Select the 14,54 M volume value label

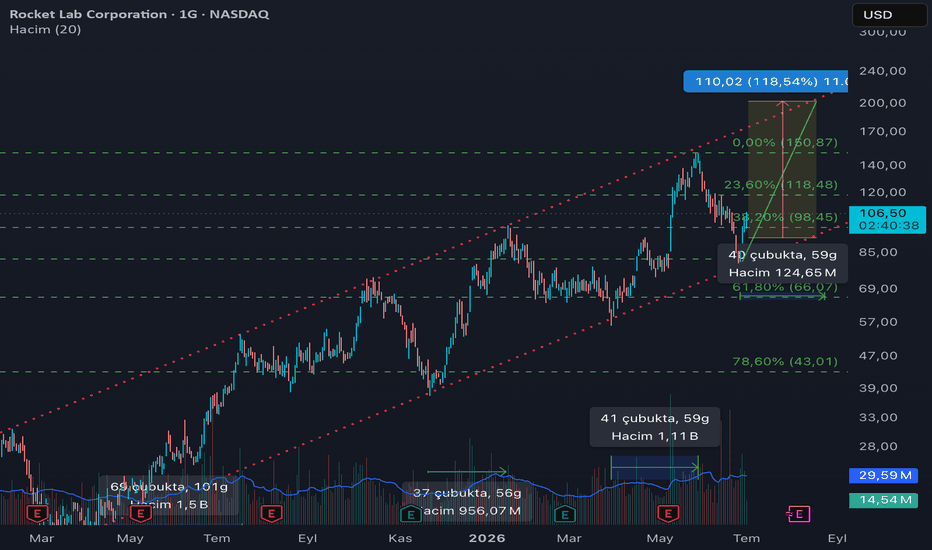click(884, 500)
